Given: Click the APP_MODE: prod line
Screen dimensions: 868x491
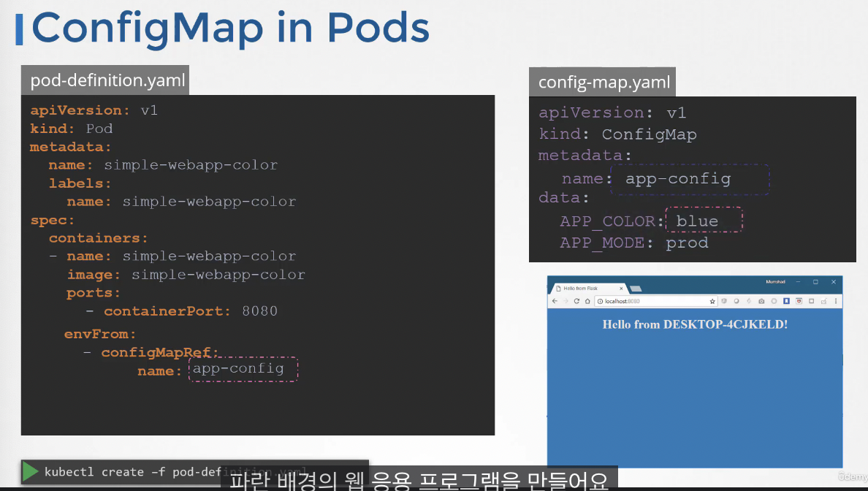Looking at the screenshot, I should tap(634, 243).
